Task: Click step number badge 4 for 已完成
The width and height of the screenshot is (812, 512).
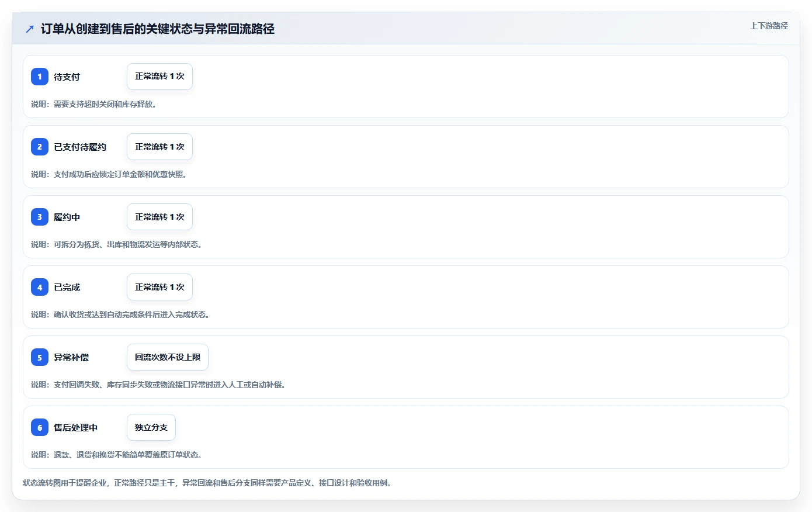Action: pyautogui.click(x=40, y=287)
